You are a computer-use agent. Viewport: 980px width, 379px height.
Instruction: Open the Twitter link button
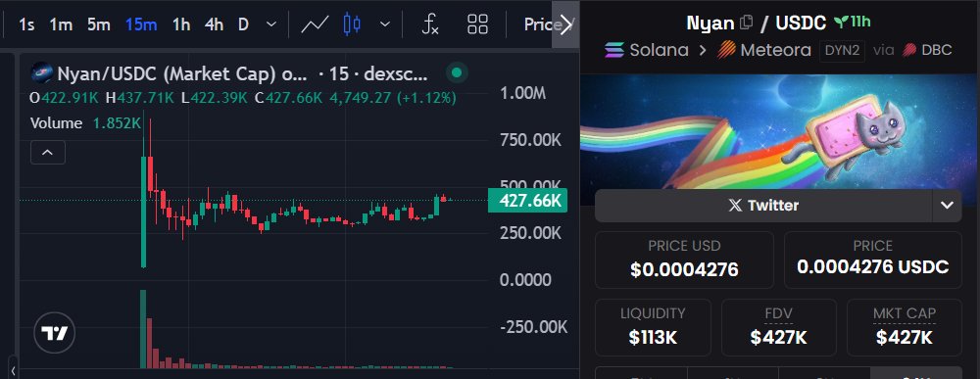tap(763, 206)
